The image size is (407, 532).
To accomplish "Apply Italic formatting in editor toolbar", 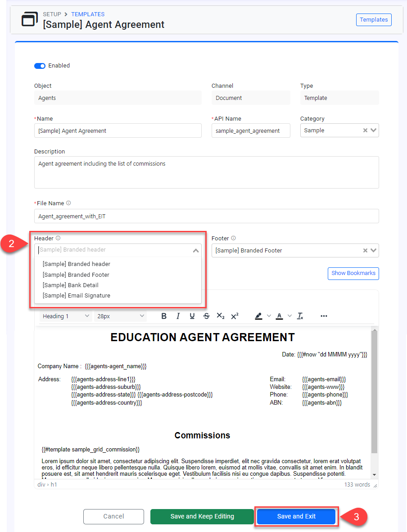I will [178, 316].
